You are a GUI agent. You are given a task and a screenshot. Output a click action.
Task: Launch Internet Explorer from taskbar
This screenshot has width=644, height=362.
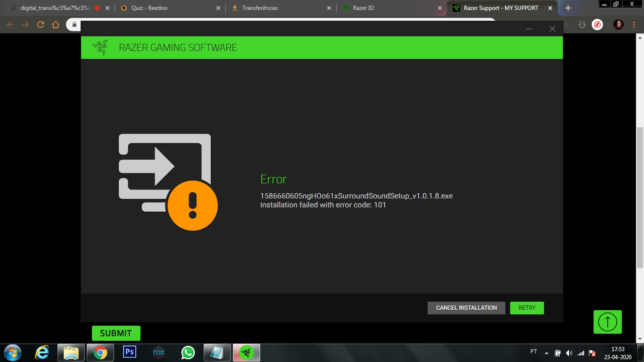(x=42, y=353)
